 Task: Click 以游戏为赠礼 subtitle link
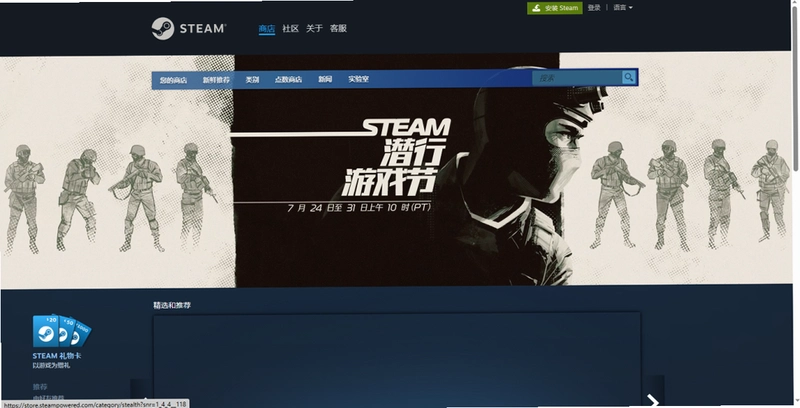coord(51,366)
